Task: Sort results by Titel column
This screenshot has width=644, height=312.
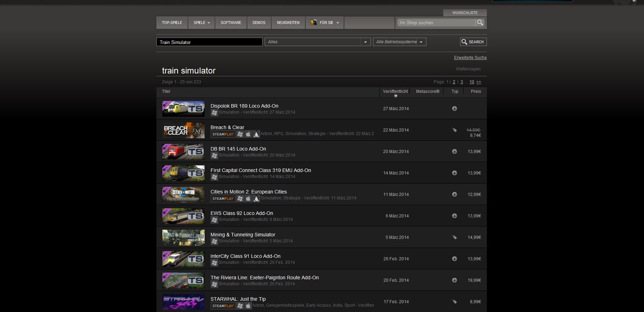Action: point(166,91)
